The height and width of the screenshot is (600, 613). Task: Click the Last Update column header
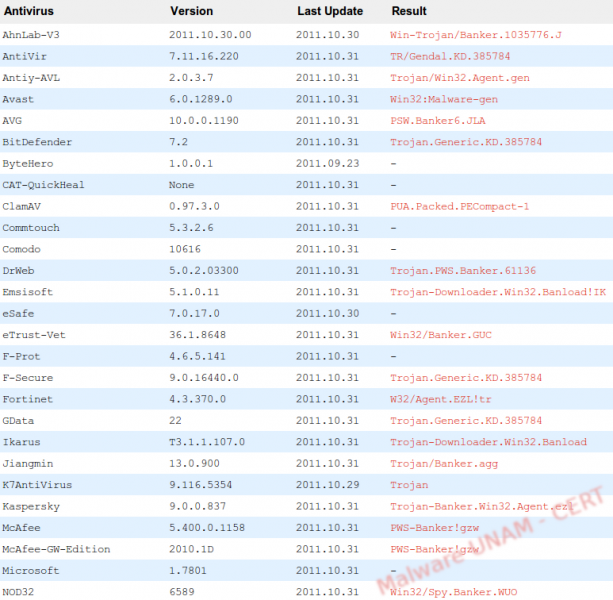[330, 11]
